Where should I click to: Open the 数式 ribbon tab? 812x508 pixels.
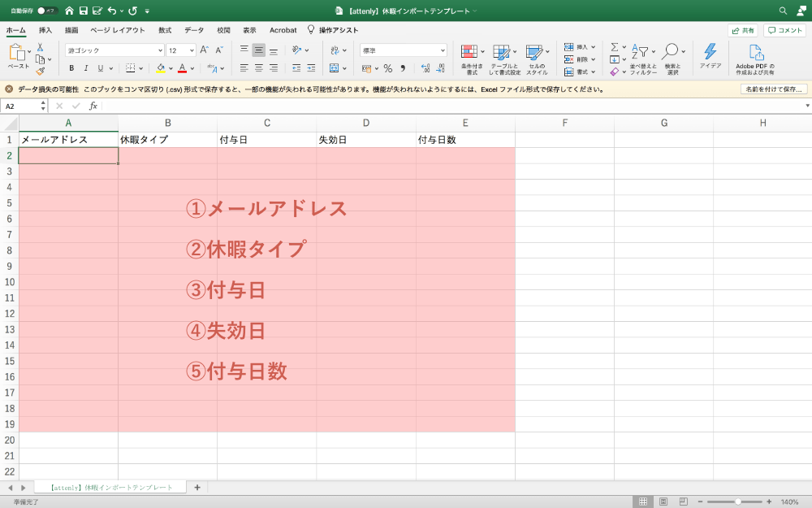tap(165, 30)
